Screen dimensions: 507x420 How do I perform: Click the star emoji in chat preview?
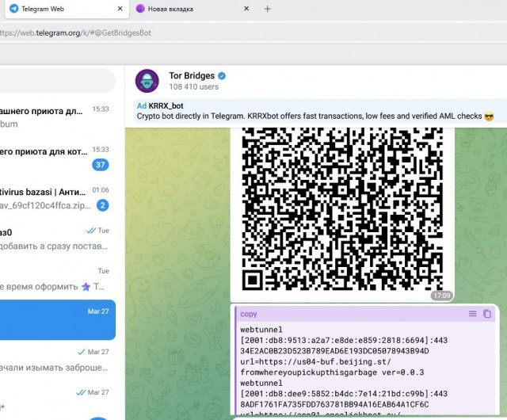pos(86,287)
